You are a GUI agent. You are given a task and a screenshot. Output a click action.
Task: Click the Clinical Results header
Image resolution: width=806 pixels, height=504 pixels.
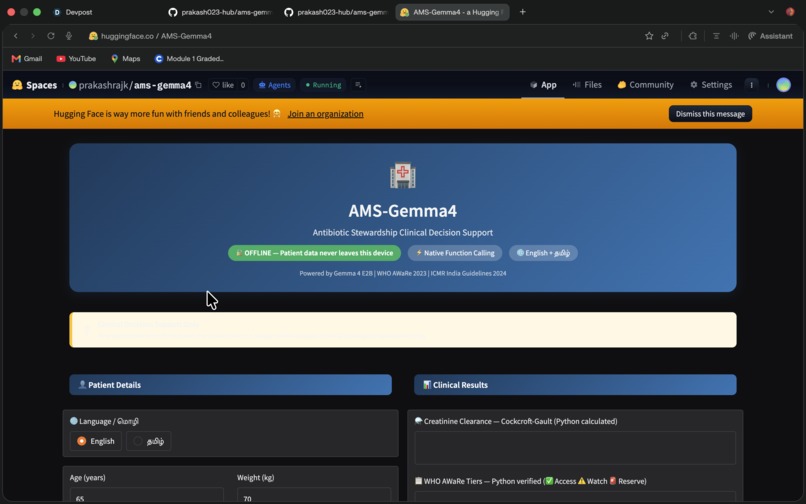coord(575,385)
